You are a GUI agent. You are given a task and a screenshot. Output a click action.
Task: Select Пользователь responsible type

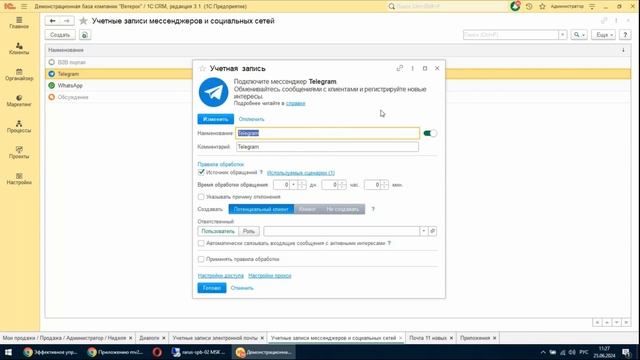point(218,231)
